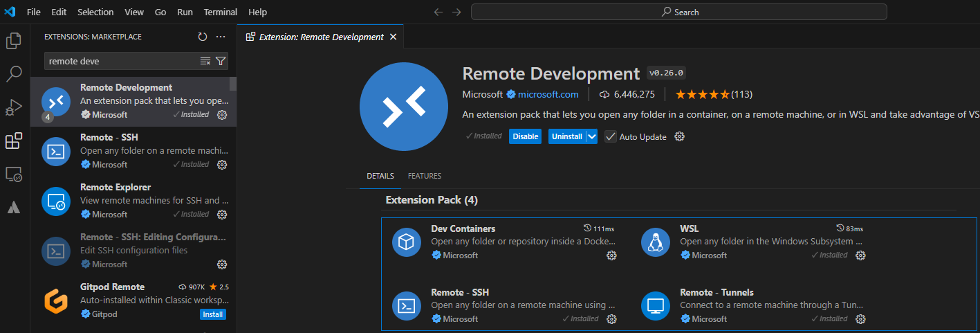The height and width of the screenshot is (333, 980).
Task: Select Remote - SSH: Editing Configuration item
Action: [x=133, y=251]
